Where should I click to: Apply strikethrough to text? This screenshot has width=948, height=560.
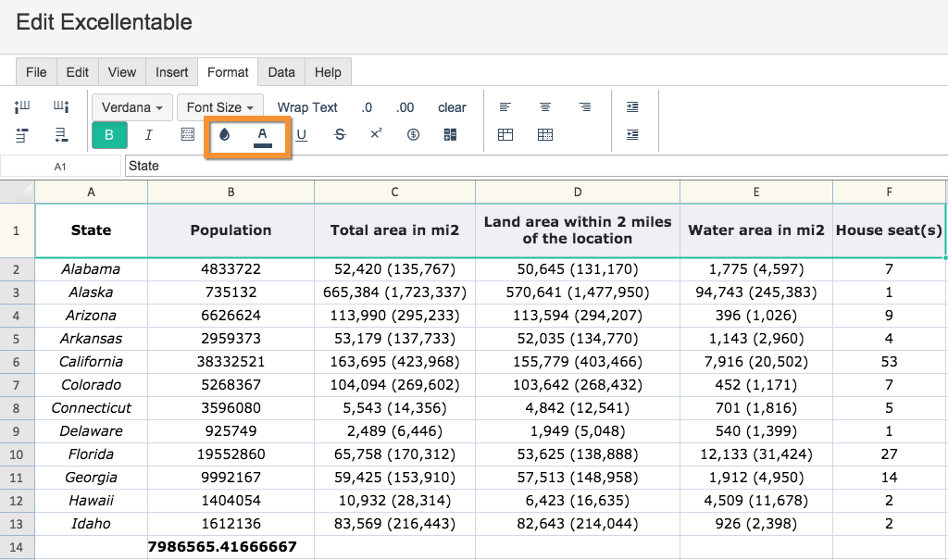[x=340, y=135]
